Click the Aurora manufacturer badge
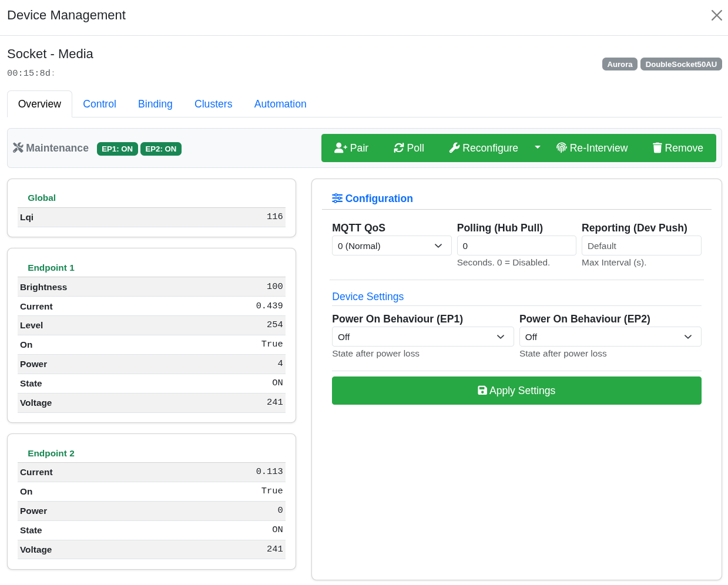Screen dimensions: 728x585 coord(620,64)
